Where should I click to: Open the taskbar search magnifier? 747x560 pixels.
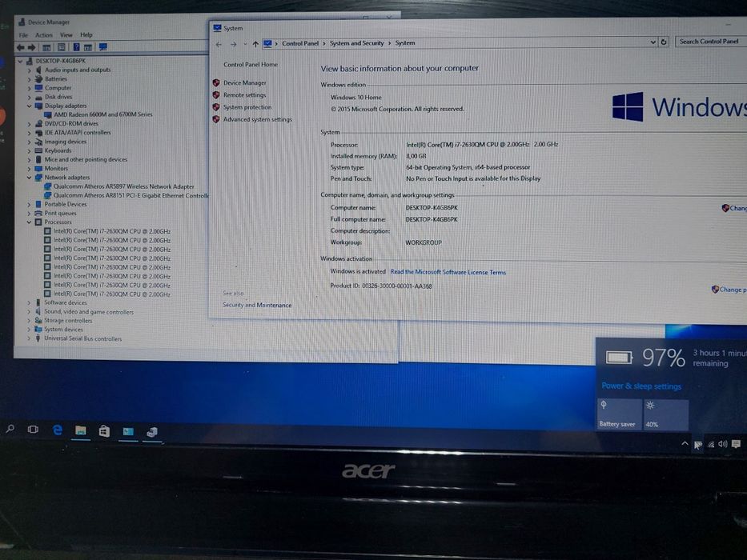pyautogui.click(x=10, y=429)
